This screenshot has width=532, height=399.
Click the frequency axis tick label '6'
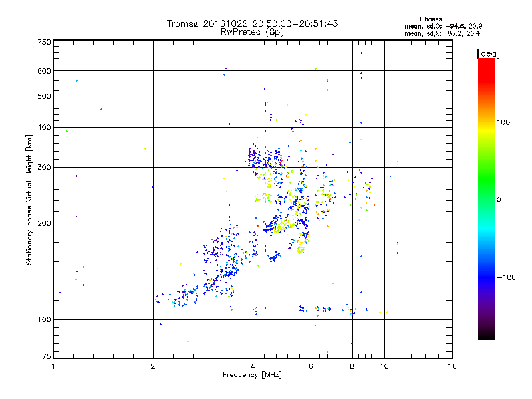pyautogui.click(x=311, y=366)
